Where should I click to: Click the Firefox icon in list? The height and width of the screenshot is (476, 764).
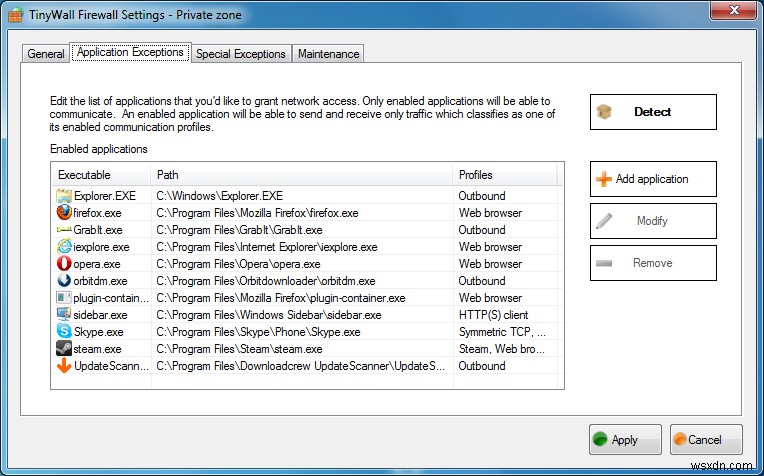[64, 212]
